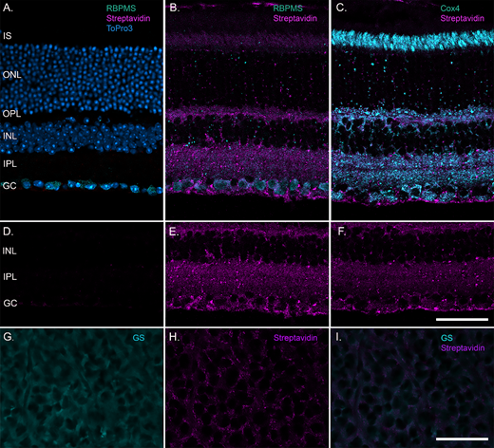Viewport: 494px width, 448px height.
Task: Select the IS layer label in panel A
Action: 8,36
